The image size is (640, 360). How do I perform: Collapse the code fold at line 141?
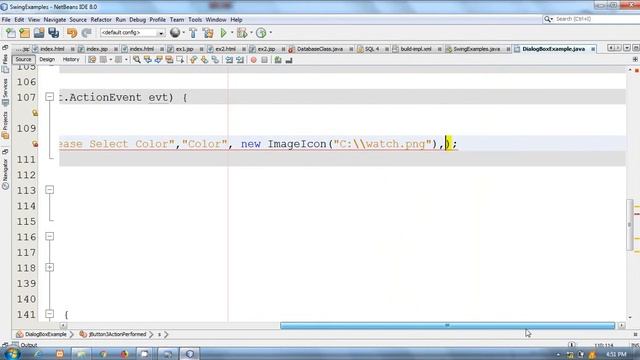(x=49, y=314)
